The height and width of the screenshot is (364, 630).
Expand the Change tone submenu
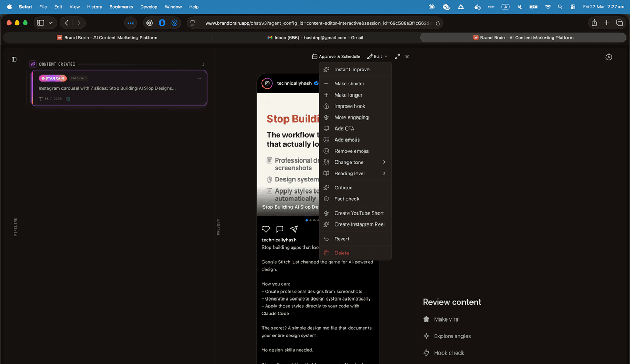coord(355,162)
